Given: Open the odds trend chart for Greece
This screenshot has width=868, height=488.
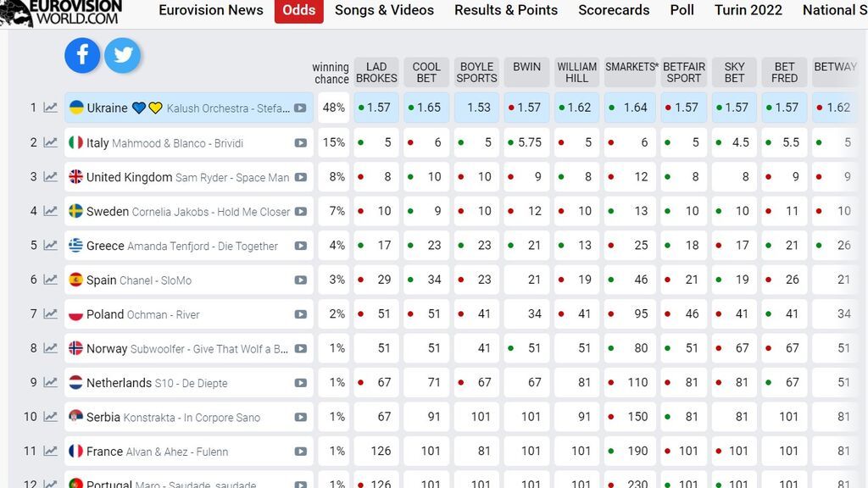Looking at the screenshot, I should [x=50, y=245].
